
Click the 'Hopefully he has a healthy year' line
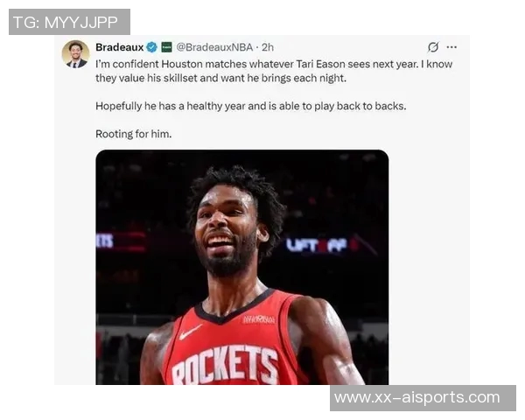(x=251, y=106)
